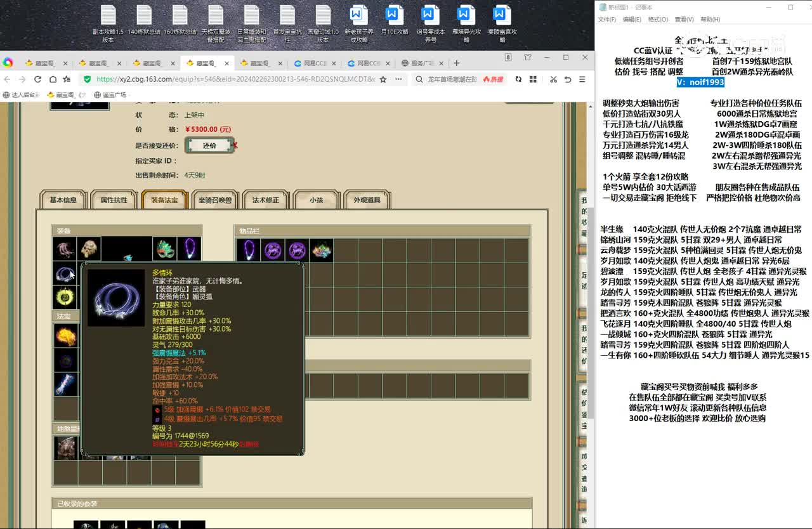Open the 达人后台 bookmark
The image size is (812, 529).
[22, 95]
